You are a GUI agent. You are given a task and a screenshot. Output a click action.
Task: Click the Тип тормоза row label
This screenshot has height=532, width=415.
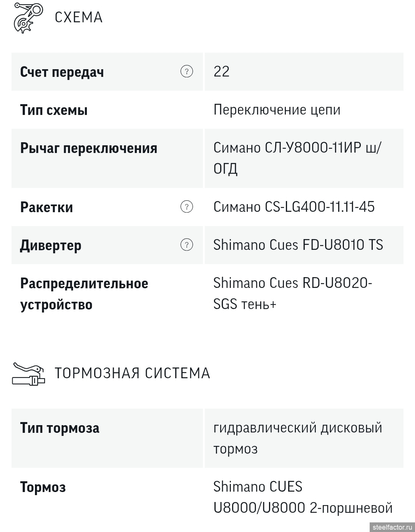coord(60,428)
